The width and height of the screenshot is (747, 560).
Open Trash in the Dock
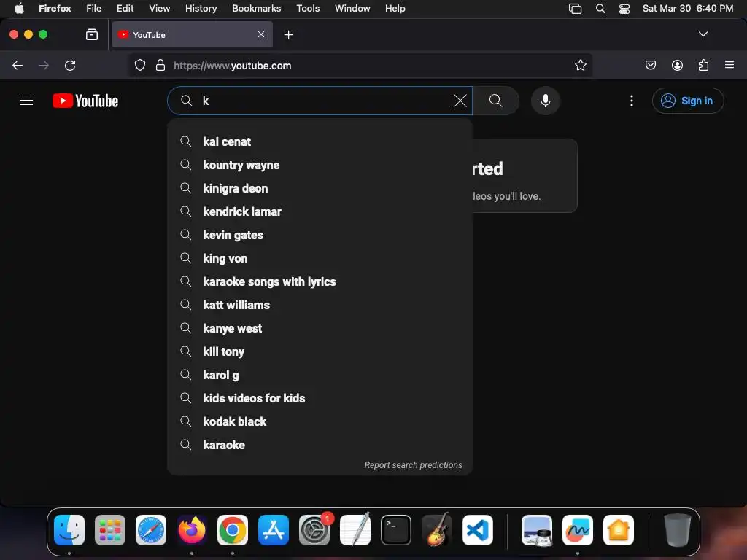(x=677, y=530)
